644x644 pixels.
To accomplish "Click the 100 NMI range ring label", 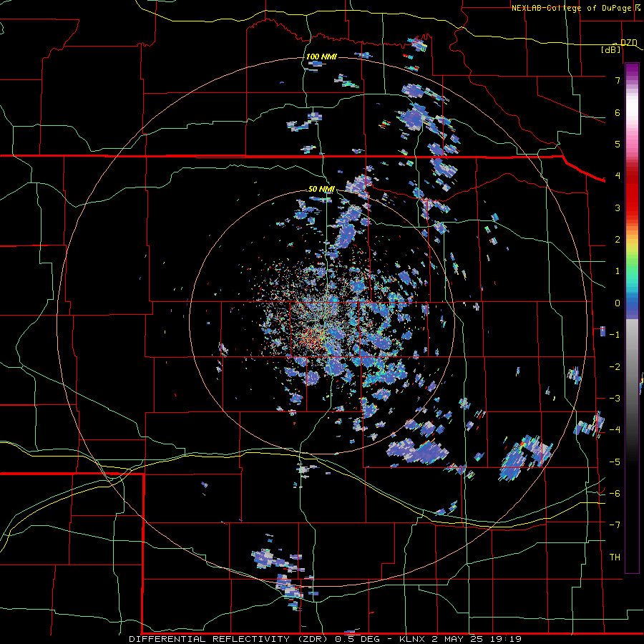I will (x=321, y=57).
